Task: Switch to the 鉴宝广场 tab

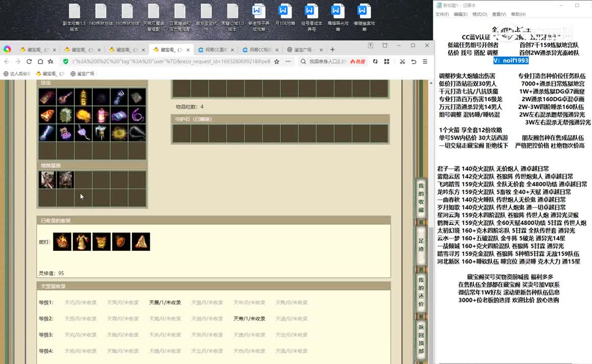Action: pyautogui.click(x=305, y=50)
